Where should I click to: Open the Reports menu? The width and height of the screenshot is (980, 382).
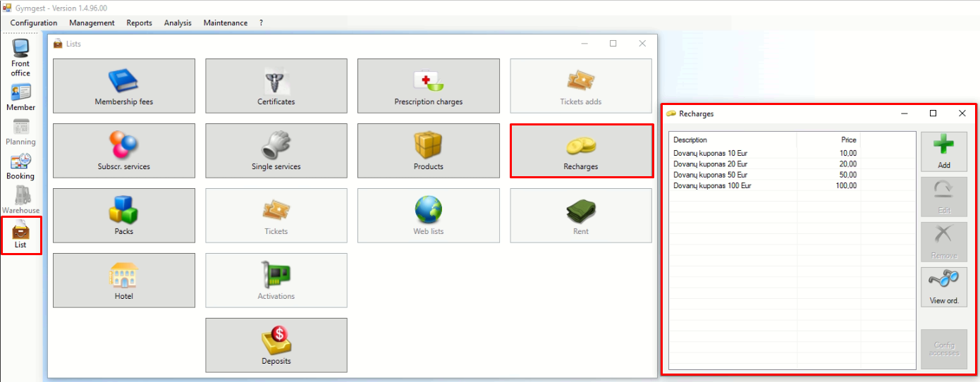pyautogui.click(x=139, y=23)
